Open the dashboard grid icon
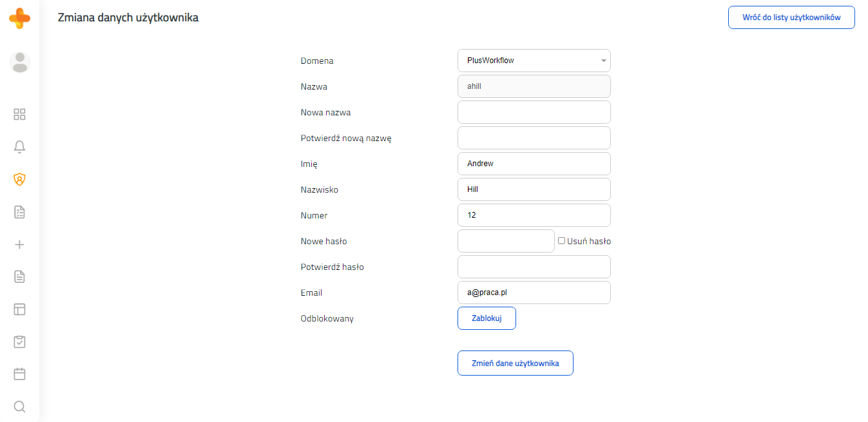The width and height of the screenshot is (868, 422). [x=19, y=115]
